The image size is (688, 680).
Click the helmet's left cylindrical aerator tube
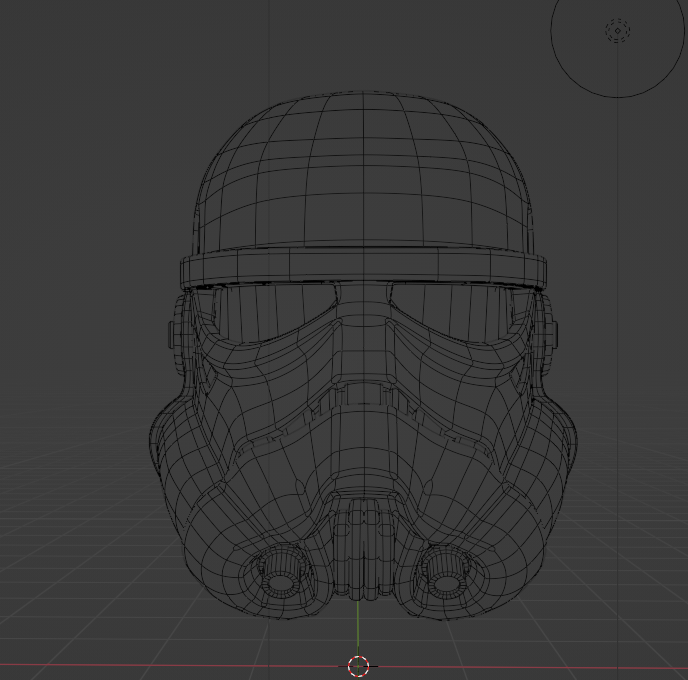pyautogui.click(x=280, y=573)
